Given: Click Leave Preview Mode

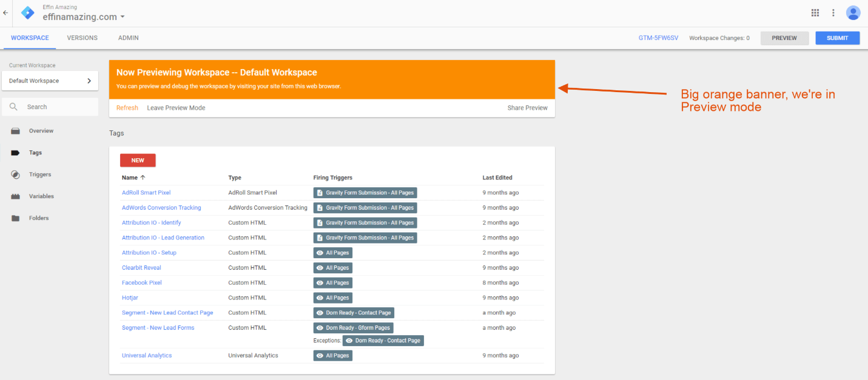Looking at the screenshot, I should [176, 107].
